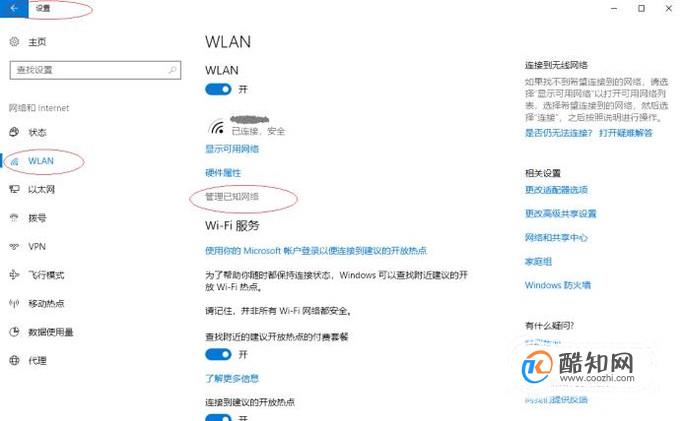Image resolution: width=682 pixels, height=421 pixels.
Task: Open the 主页 home gear icon
Action: click(14, 42)
